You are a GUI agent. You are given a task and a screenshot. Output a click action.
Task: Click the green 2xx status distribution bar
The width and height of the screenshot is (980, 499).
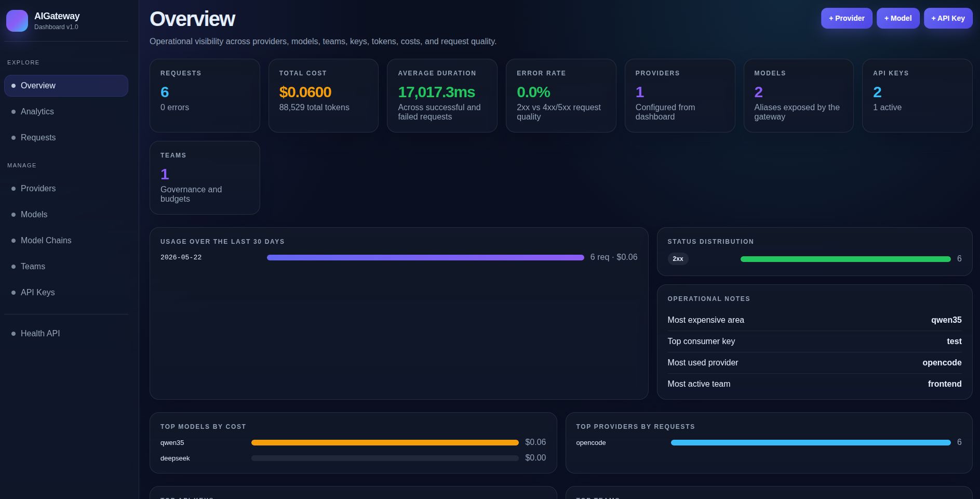[x=845, y=259]
